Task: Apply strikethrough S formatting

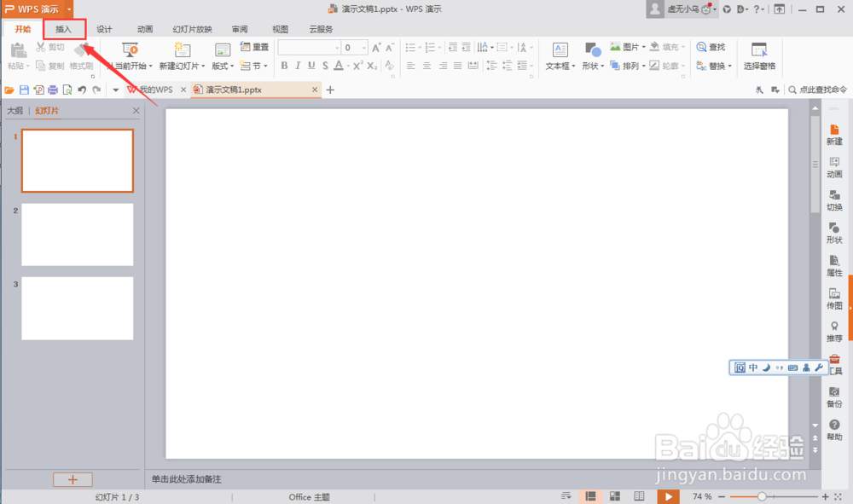Action: (325, 66)
